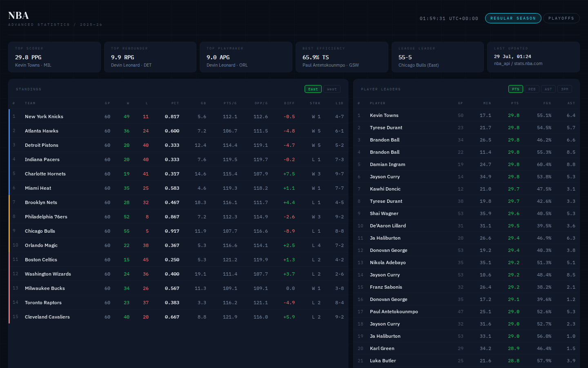This screenshot has width=588, height=368.
Task: Click the UTC clock in the header
Action: [x=449, y=18]
